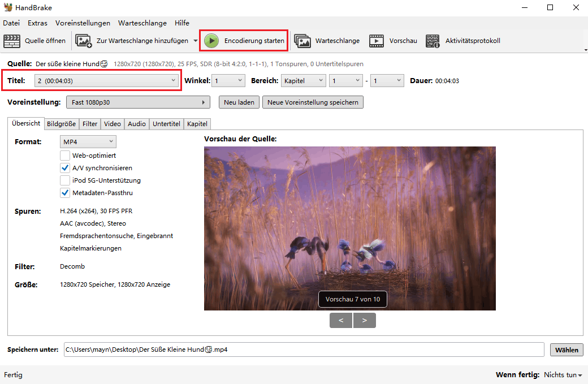This screenshot has height=384, width=588.
Task: Click the Quelle öffnen film clapper icon
Action: click(x=12, y=41)
